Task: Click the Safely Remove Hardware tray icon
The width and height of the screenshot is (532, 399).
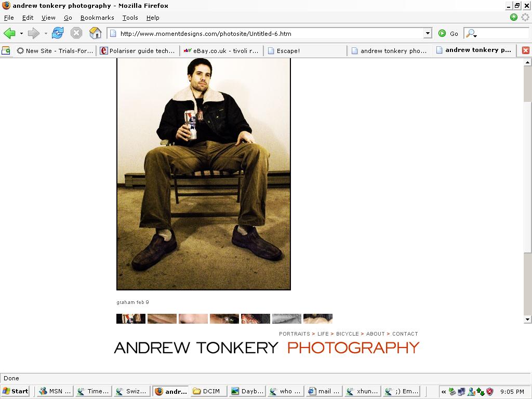Action: (x=452, y=392)
